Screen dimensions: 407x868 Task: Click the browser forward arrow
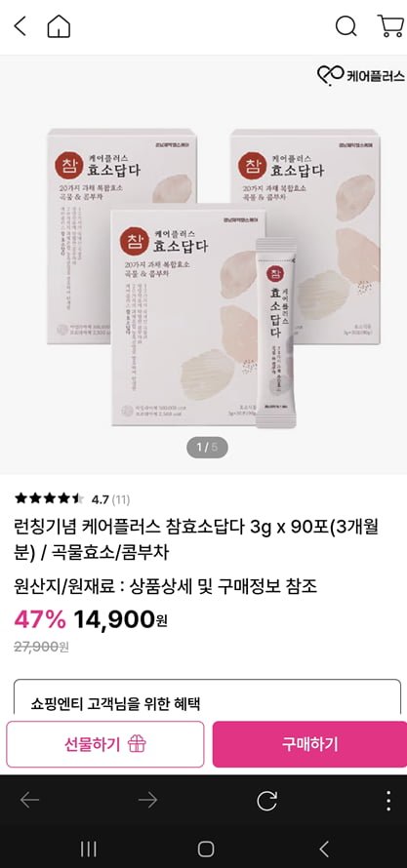pyautogui.click(x=147, y=800)
